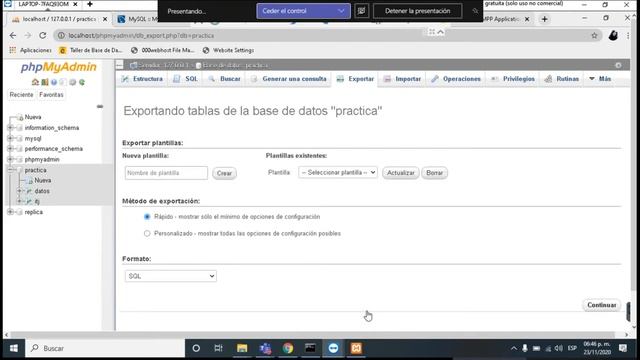Expand performance_schema database node
640x360 pixels.
tap(10, 149)
